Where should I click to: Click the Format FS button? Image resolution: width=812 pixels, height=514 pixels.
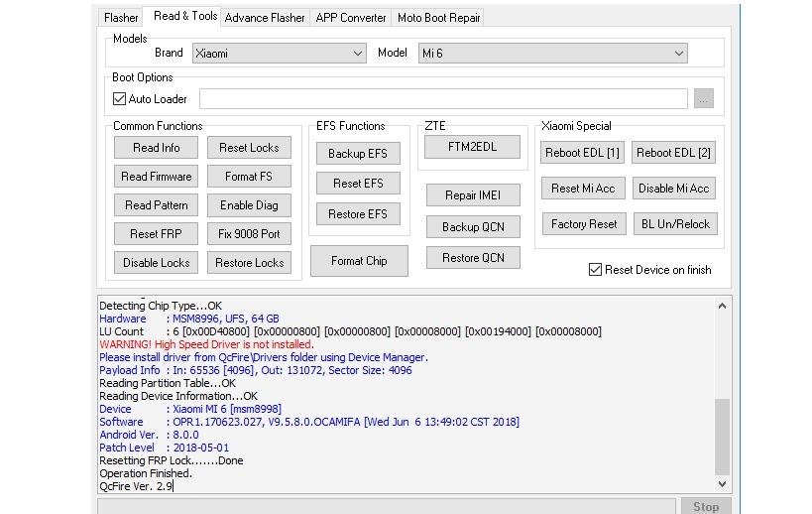(x=249, y=177)
